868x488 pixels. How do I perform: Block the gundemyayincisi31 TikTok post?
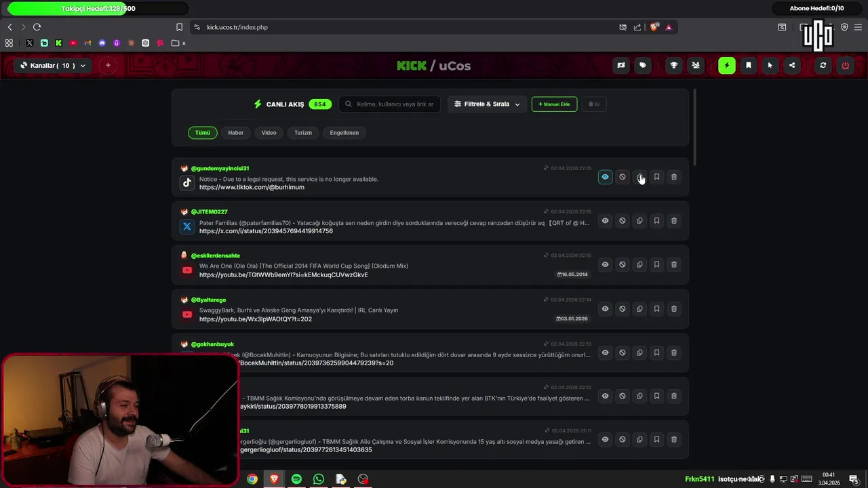pyautogui.click(x=622, y=177)
